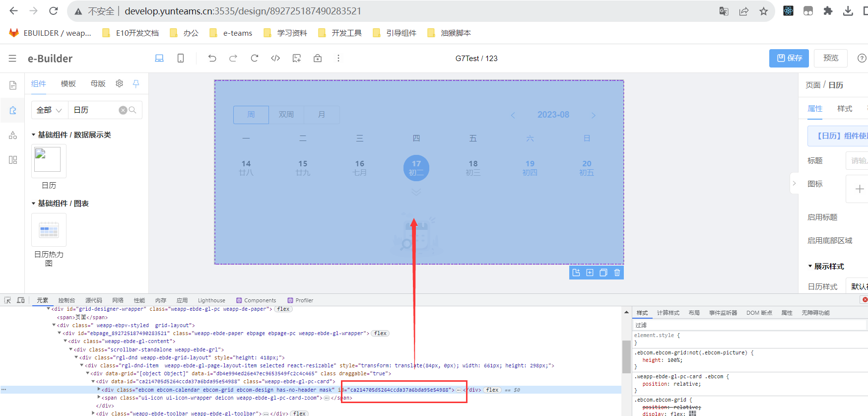Open the 全部 category dropdown
The height and width of the screenshot is (416, 868).
(49, 110)
